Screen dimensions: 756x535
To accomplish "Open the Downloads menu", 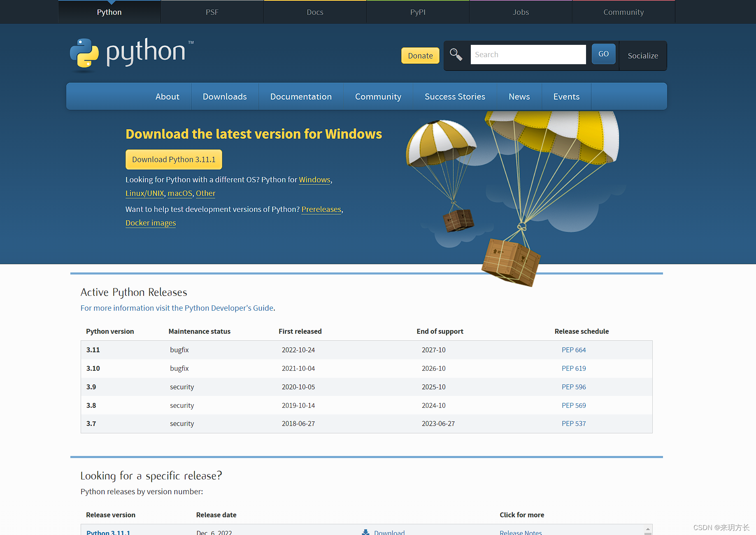I will pyautogui.click(x=225, y=96).
